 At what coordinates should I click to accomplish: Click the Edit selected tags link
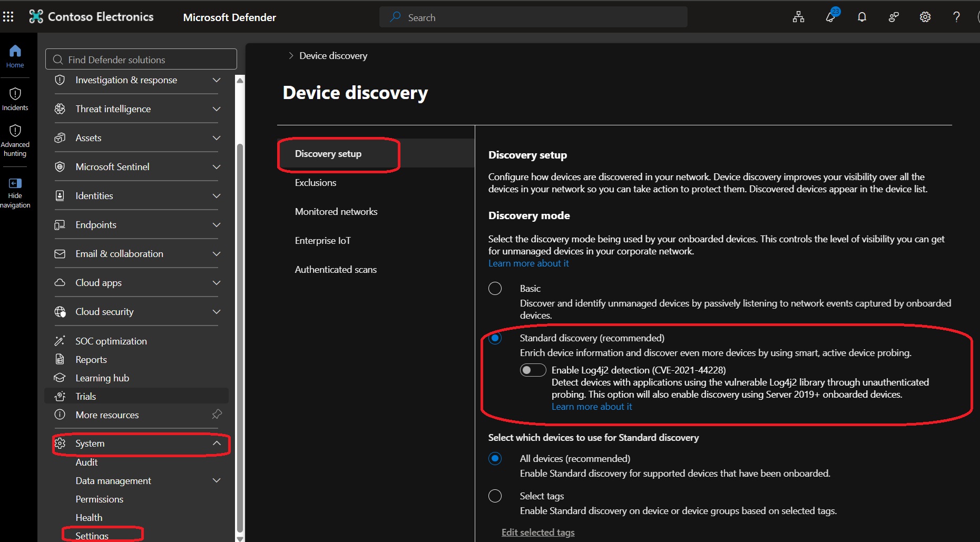pos(538,533)
